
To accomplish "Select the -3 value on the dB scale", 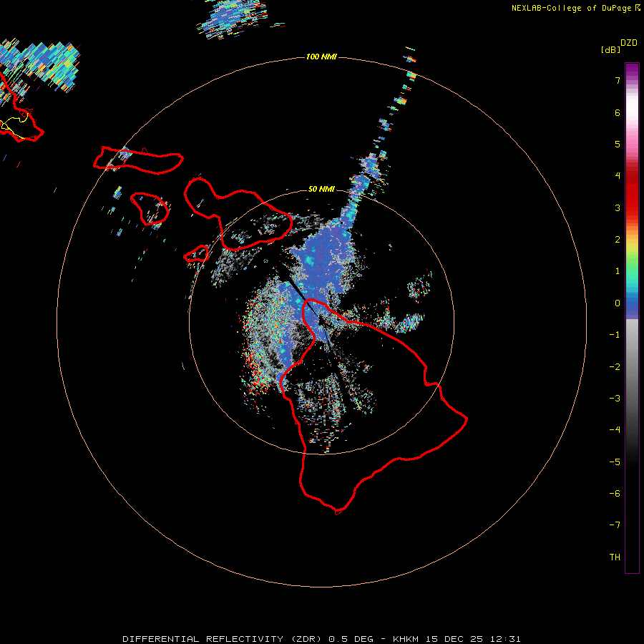I will click(615, 399).
